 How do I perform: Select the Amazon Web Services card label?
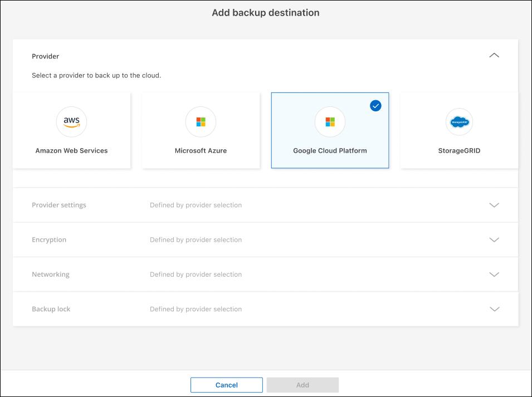pyautogui.click(x=71, y=151)
